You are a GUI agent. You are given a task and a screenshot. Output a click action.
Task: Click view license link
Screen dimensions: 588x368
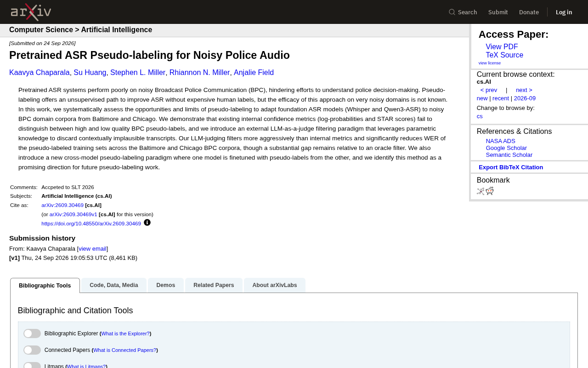(490, 63)
